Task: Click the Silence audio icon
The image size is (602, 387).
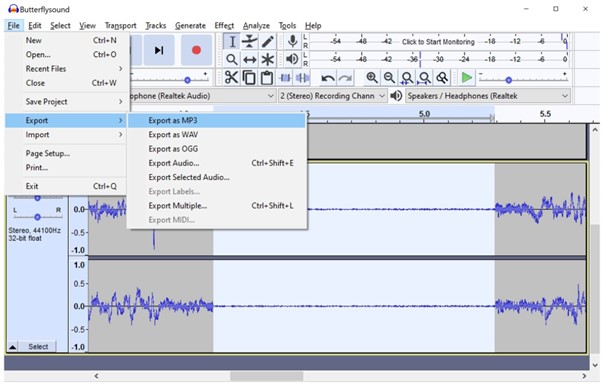Action: point(303,78)
